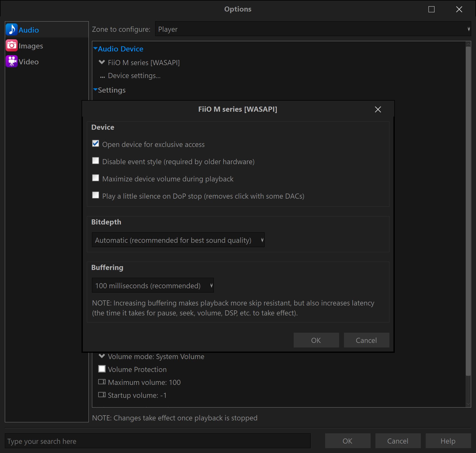The width and height of the screenshot is (476, 453).
Task: Click the Audio music note icon
Action: 12,30
